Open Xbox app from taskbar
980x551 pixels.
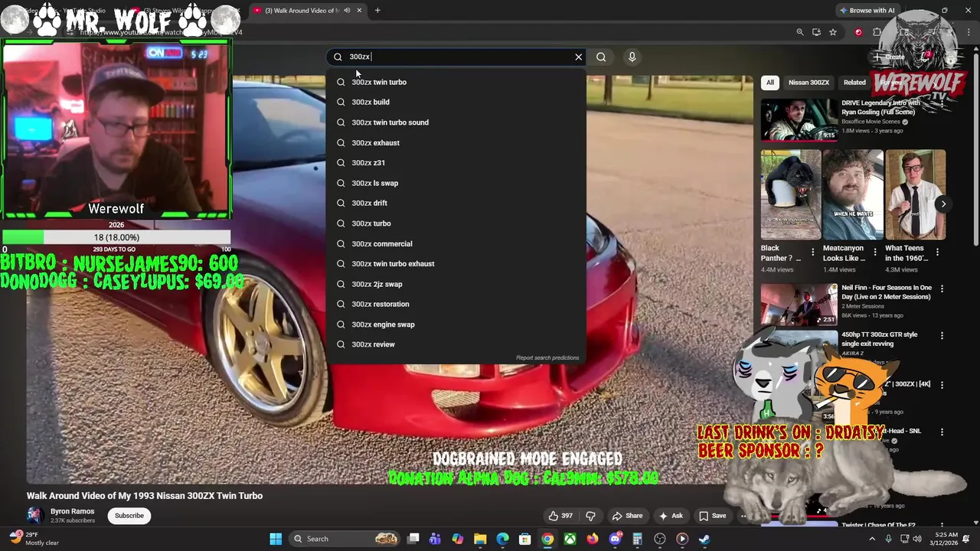(x=570, y=539)
